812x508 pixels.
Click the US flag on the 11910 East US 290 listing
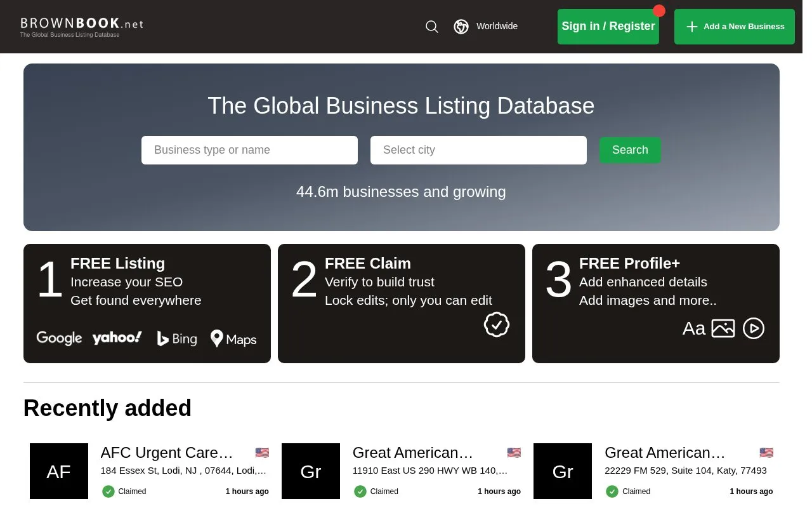pos(514,453)
